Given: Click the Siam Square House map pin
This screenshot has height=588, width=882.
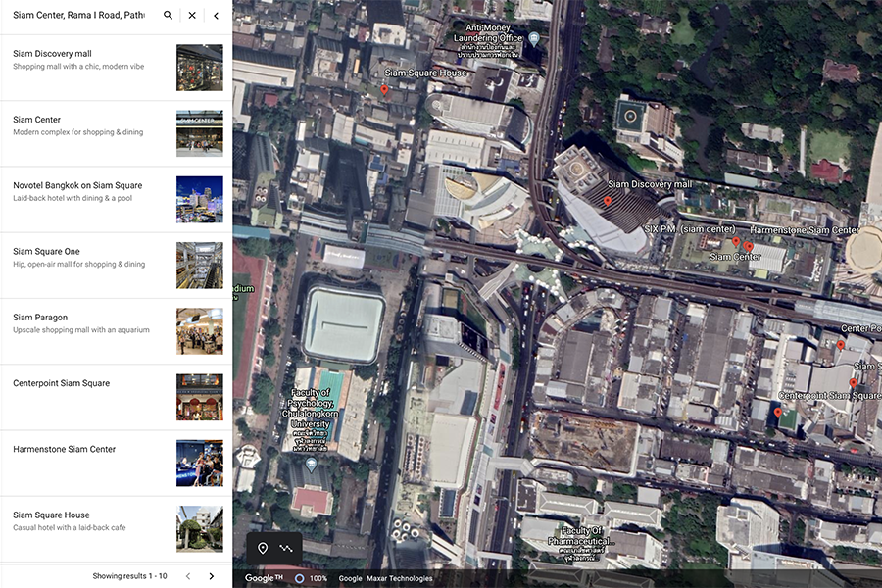Looking at the screenshot, I should pyautogui.click(x=384, y=90).
